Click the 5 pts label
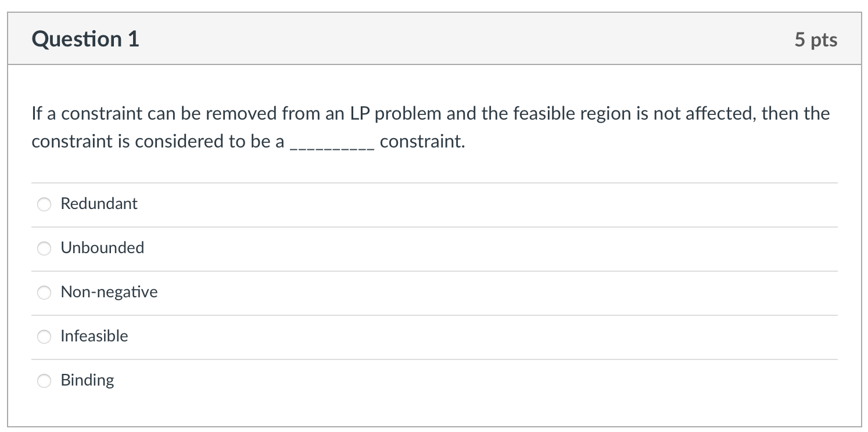The height and width of the screenshot is (432, 868). [x=817, y=39]
